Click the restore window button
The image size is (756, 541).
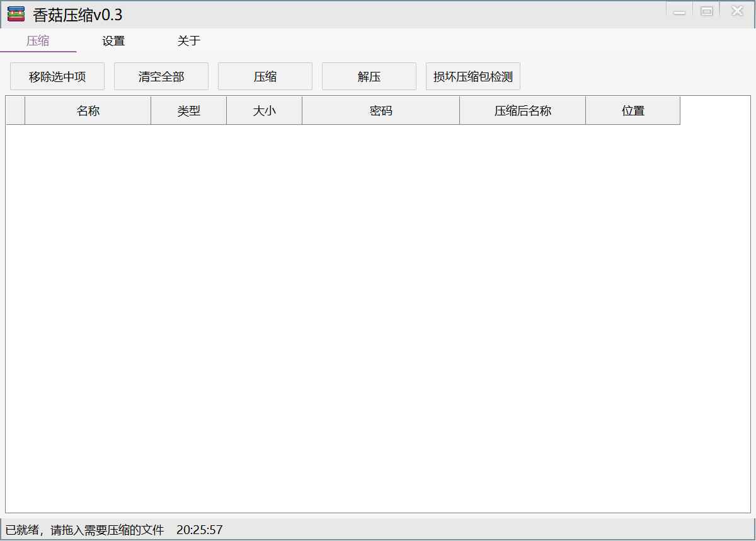706,10
